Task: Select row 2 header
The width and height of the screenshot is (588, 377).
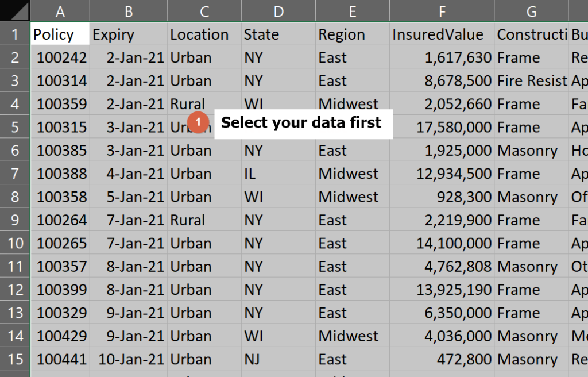Action: tap(15, 57)
